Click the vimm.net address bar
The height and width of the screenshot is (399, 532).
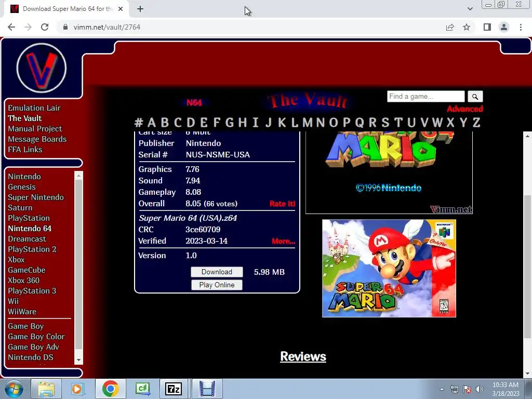(x=251, y=27)
